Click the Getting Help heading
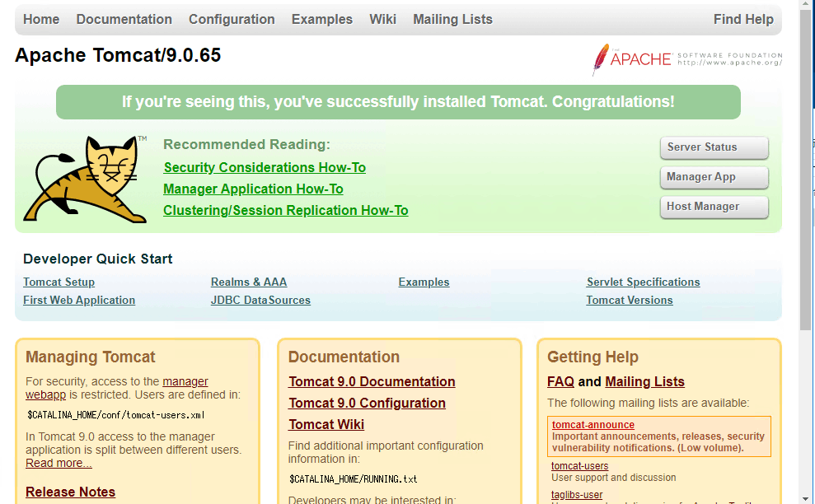This screenshot has width=815, height=504. pos(593,357)
